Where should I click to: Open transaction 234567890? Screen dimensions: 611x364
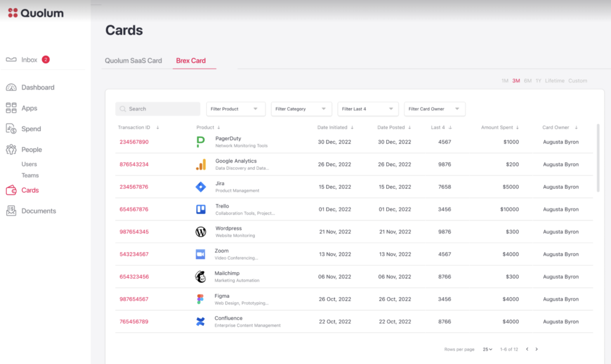tap(134, 142)
